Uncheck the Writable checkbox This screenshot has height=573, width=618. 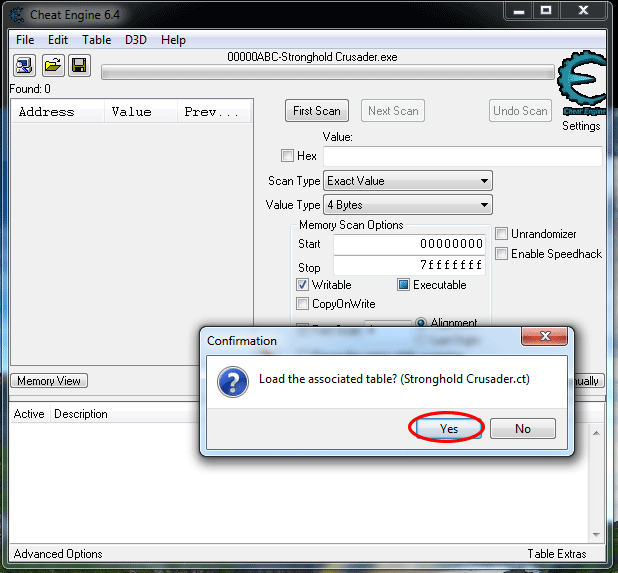(x=302, y=285)
